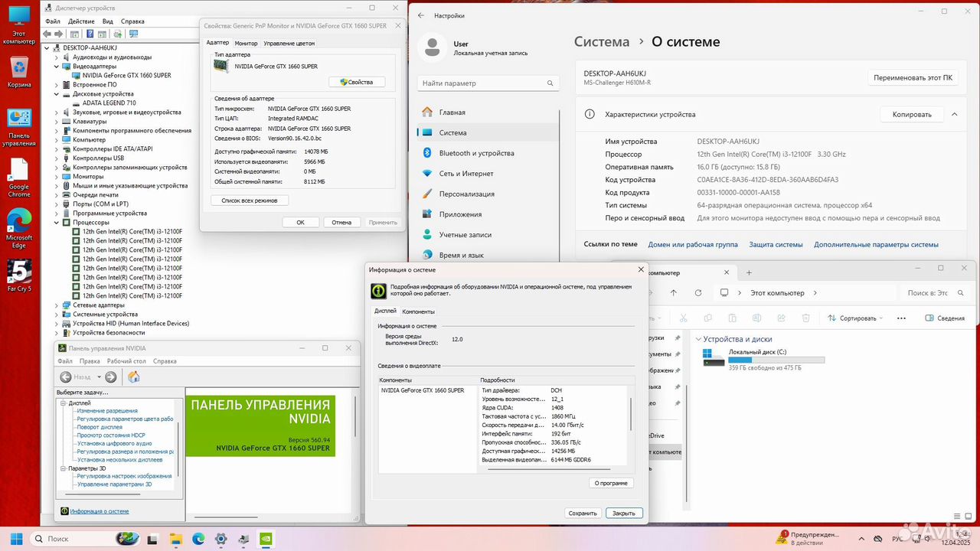Screen dimensions: 980x551
Task: Click the Свойства button with shield icon
Action: click(x=357, y=82)
